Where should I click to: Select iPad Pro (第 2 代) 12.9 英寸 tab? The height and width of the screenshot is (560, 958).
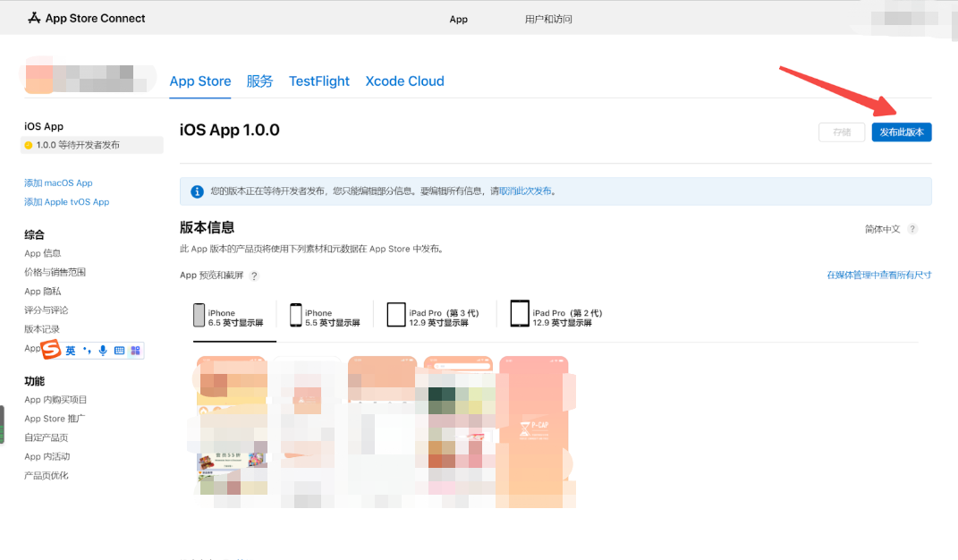[556, 316]
